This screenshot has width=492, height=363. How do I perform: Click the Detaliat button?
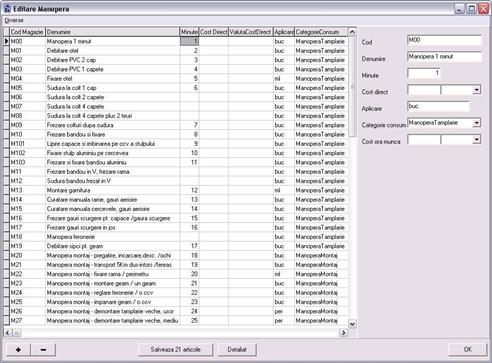point(237,349)
